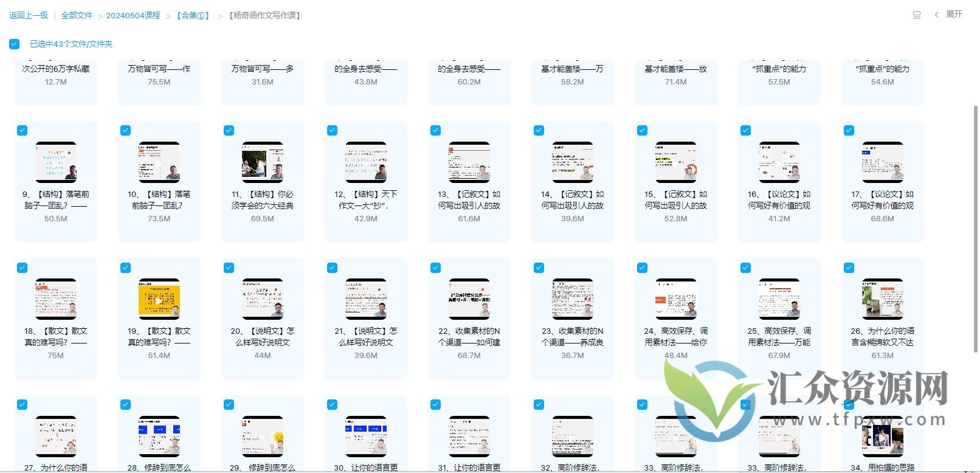
Task: Uncheck checkbox for file 19 【散文】
Action: pos(125,268)
